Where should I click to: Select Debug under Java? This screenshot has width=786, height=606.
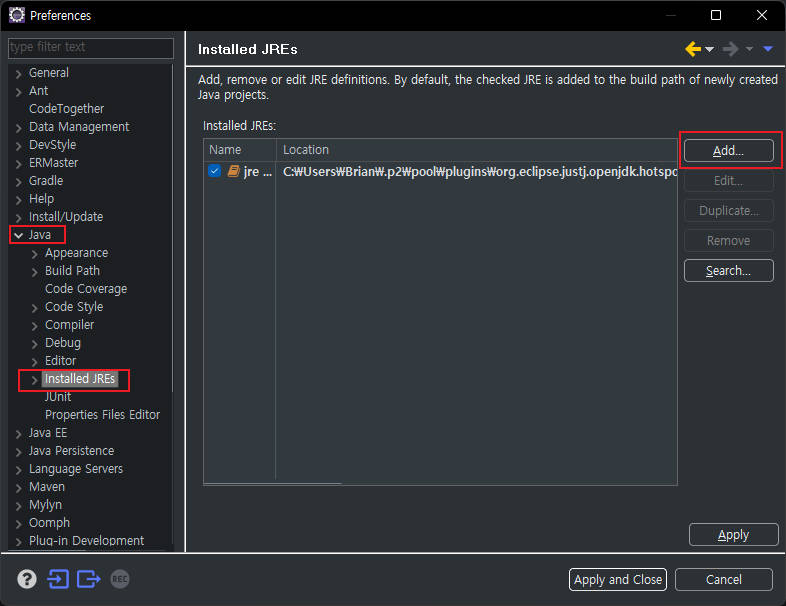pyautogui.click(x=63, y=343)
